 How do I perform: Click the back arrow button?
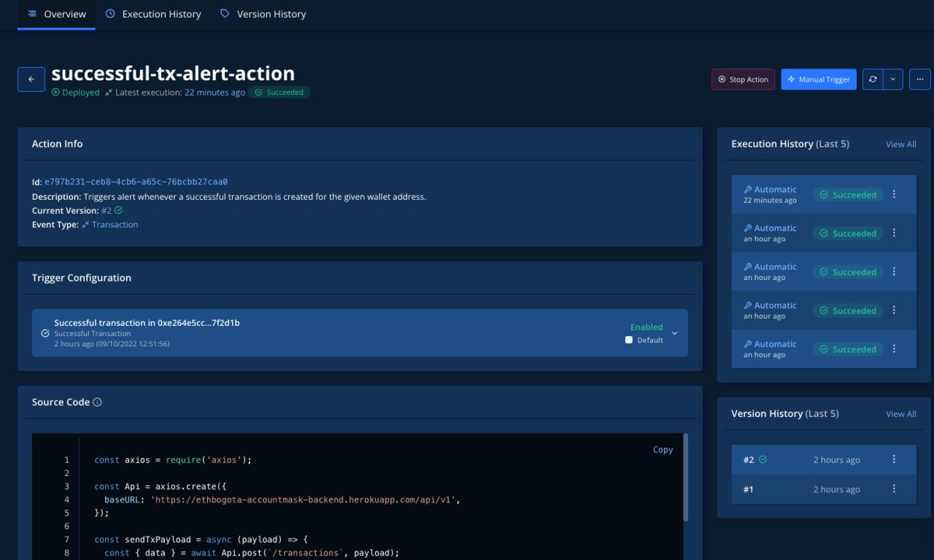click(x=31, y=79)
